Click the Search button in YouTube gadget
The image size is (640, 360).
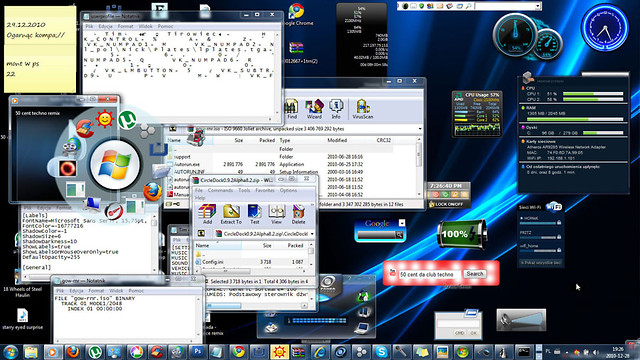(475, 274)
